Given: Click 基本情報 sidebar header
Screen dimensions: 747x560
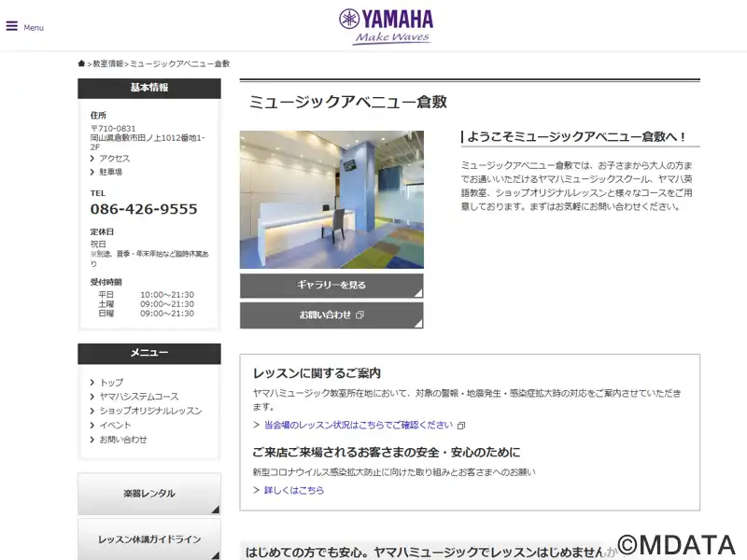Looking at the screenshot, I should [x=149, y=89].
